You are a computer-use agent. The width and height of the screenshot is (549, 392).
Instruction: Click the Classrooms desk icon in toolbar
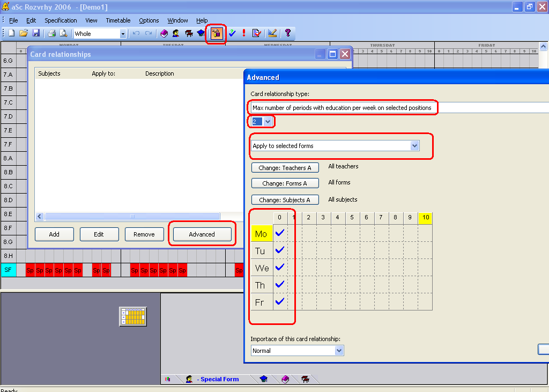click(x=189, y=33)
